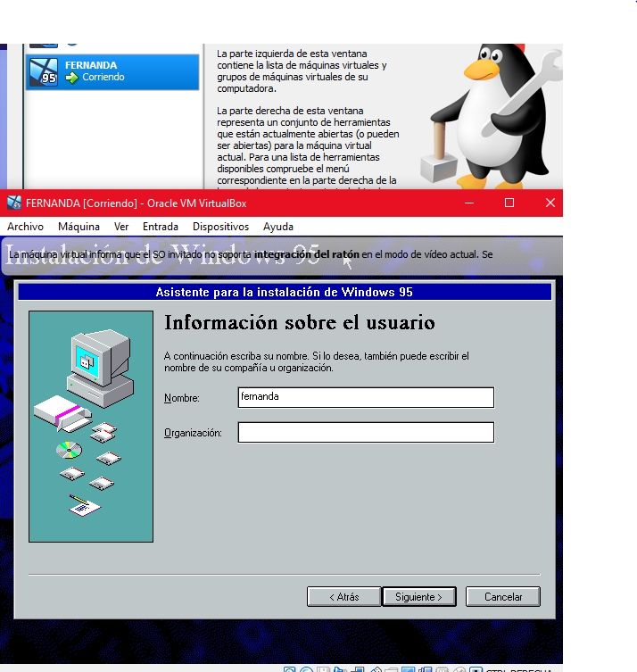Screen dimensions: 637x672
Task: Open the Archivo menu
Action: point(25,227)
